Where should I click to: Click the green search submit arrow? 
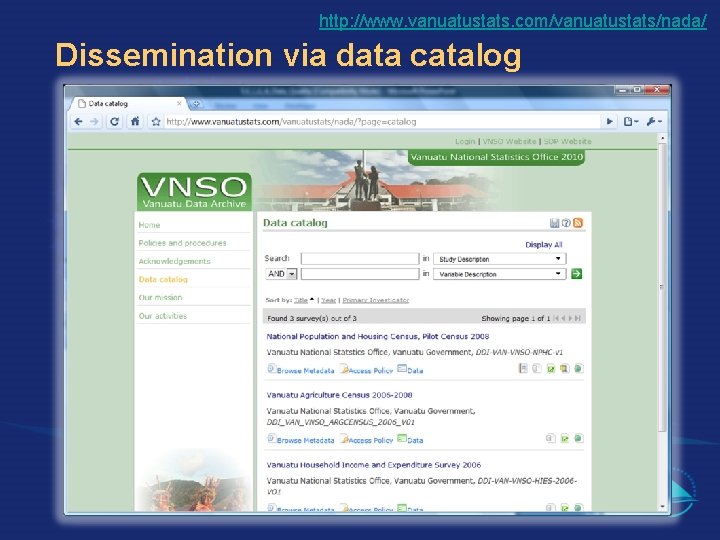tap(577, 274)
